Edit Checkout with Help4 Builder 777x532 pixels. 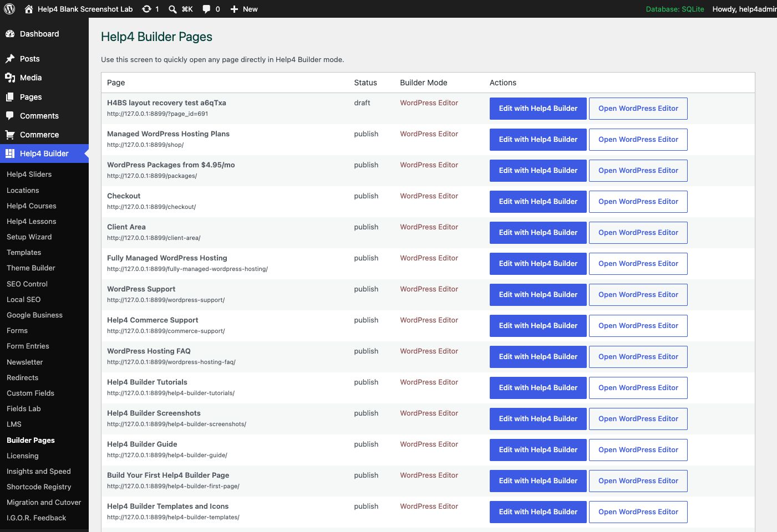click(538, 202)
